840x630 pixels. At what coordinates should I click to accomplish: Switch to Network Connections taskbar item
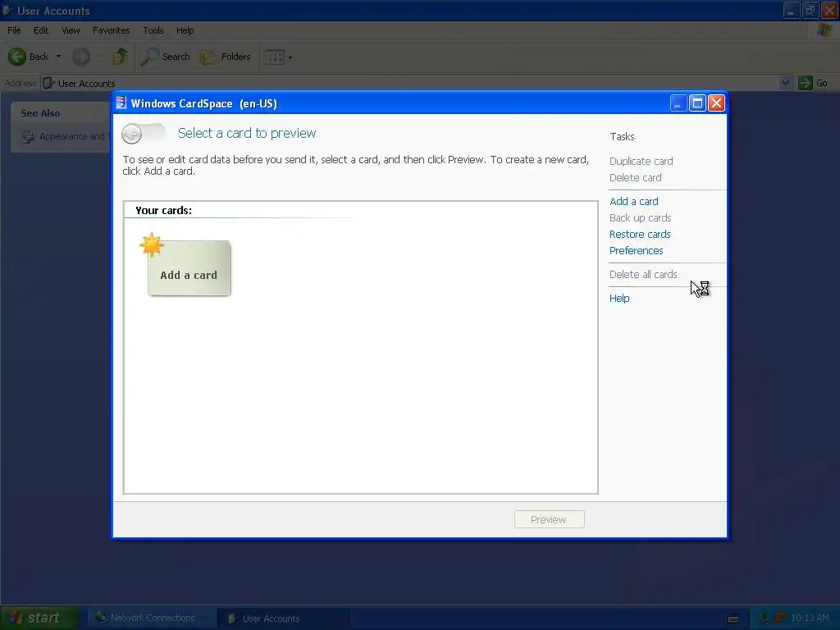tap(152, 618)
